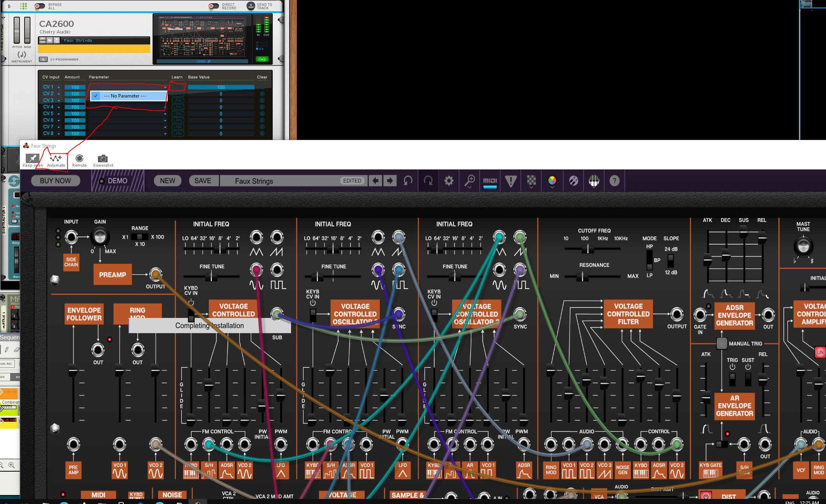The height and width of the screenshot is (504, 826).
Task: Click the CV 1 Base Value 100
Action: pos(221,87)
